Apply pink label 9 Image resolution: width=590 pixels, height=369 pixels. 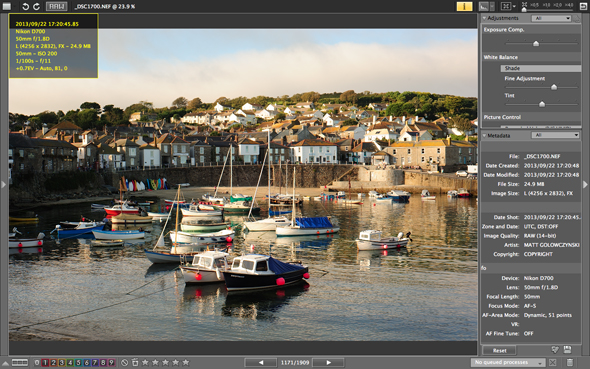111,363
